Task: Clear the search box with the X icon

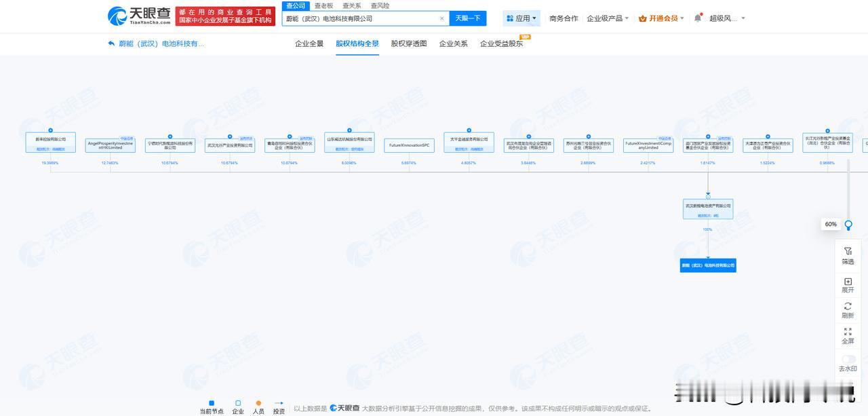Action: pyautogui.click(x=442, y=18)
